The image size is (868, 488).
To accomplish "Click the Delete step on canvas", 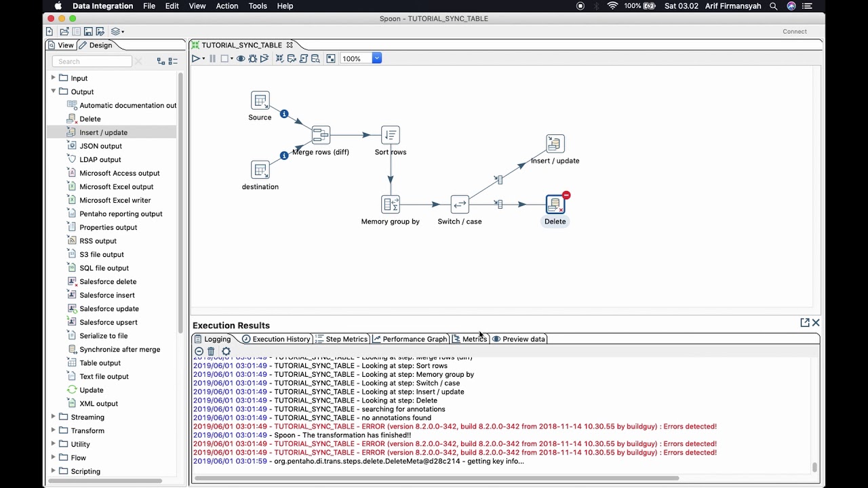I will (555, 204).
